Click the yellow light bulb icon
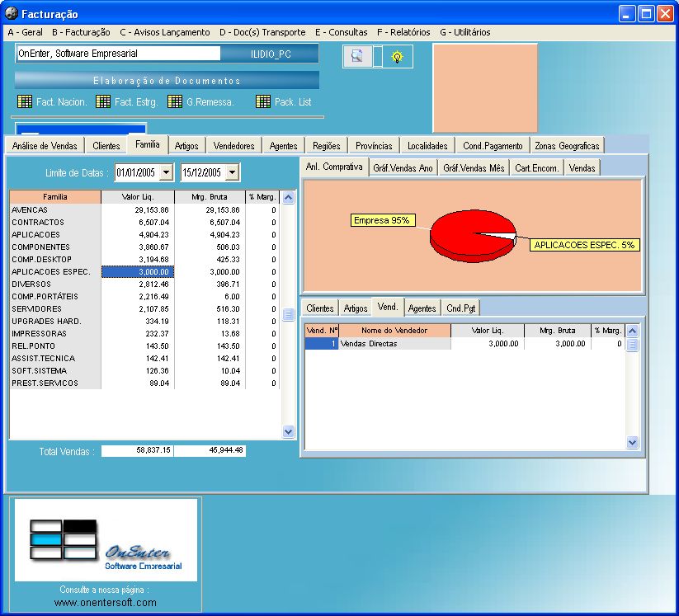The height and width of the screenshot is (616, 679). tap(397, 56)
